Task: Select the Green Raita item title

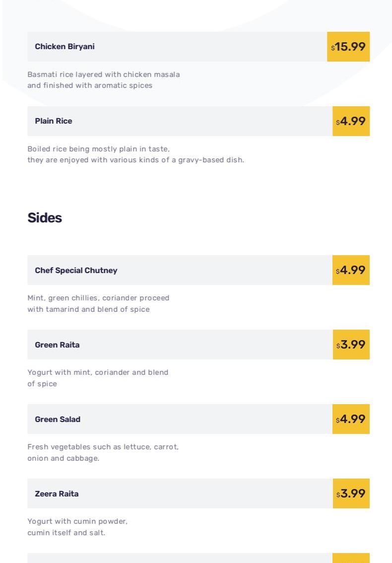Action: (57, 345)
